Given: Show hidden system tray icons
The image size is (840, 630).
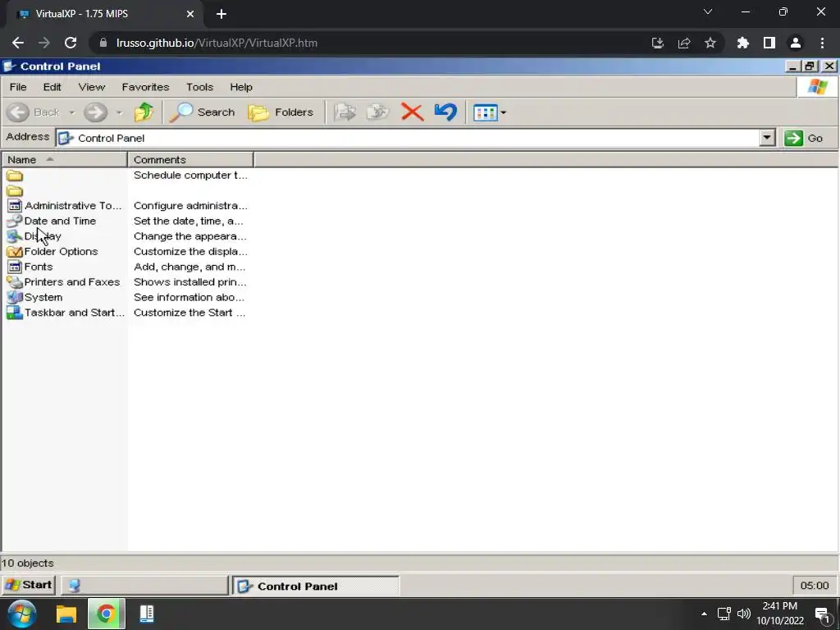Looking at the screenshot, I should [x=704, y=614].
